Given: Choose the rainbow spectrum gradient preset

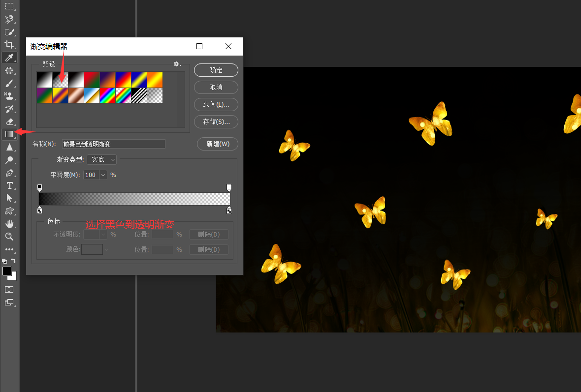Looking at the screenshot, I should [107, 96].
